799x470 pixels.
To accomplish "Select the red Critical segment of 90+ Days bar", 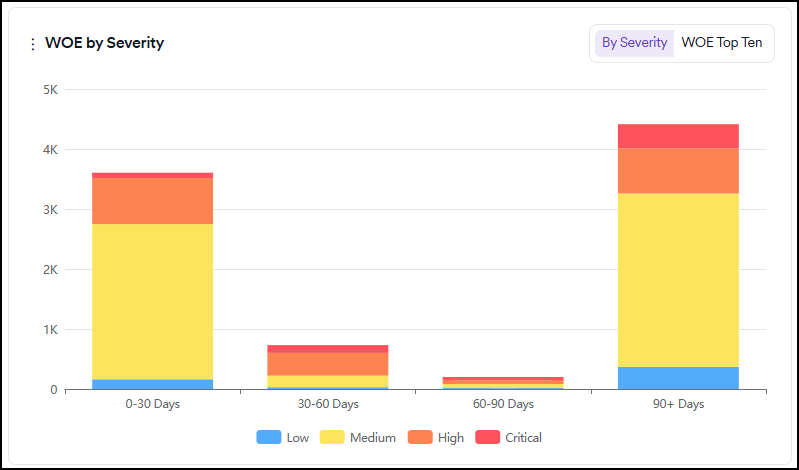I will point(678,136).
